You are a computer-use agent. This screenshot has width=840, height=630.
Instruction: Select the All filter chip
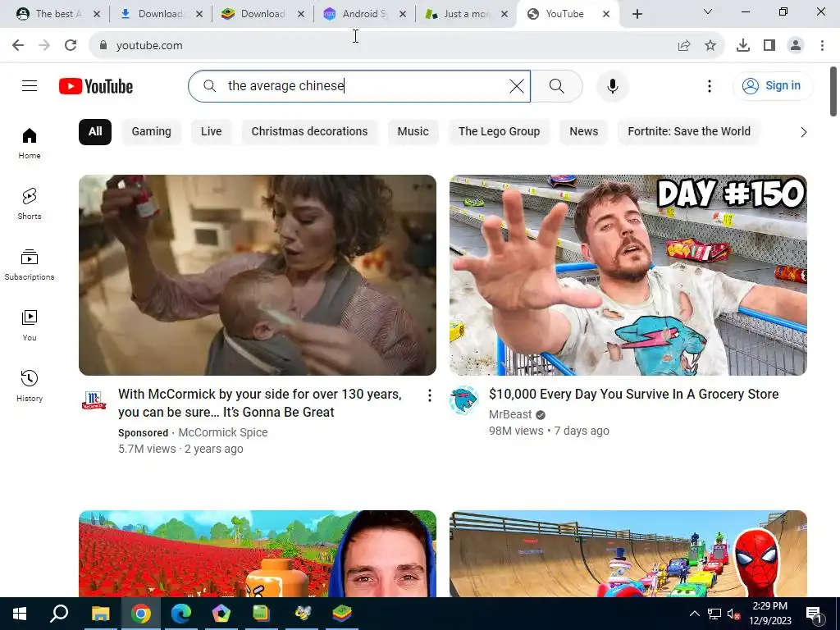tap(95, 132)
